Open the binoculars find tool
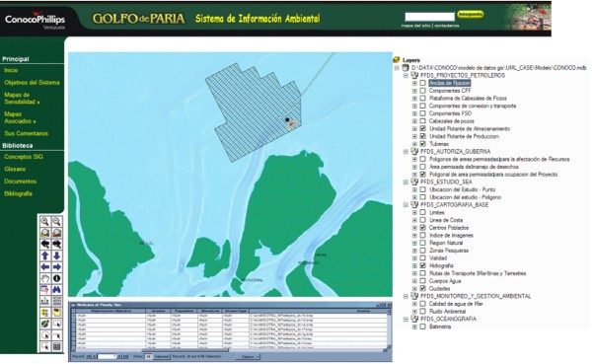592x364 pixels. tap(57, 290)
